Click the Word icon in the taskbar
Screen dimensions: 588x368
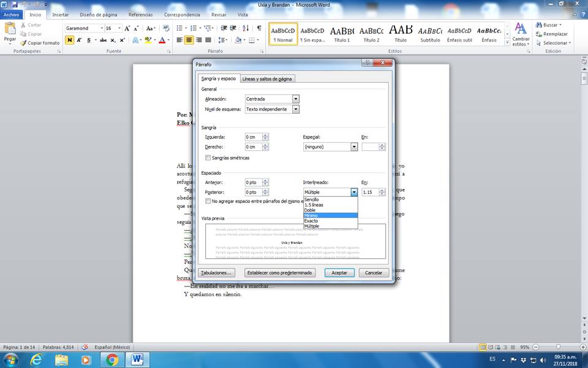tap(137, 359)
